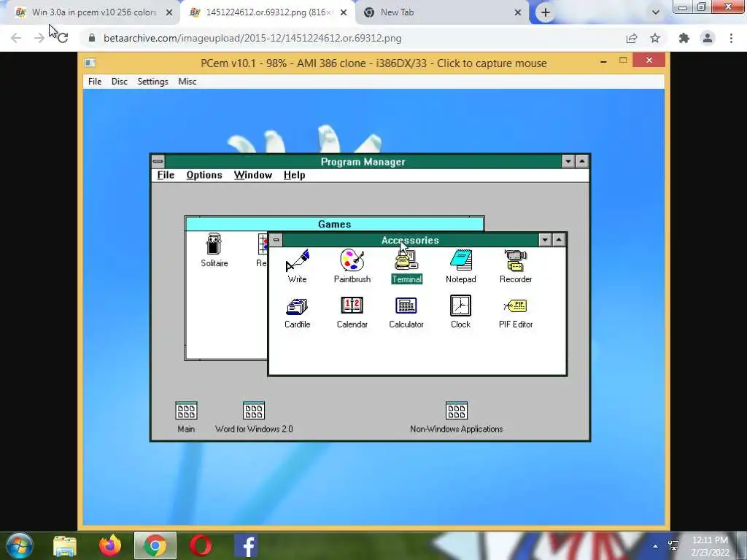The height and width of the screenshot is (560, 747).
Task: Open Non-Windows Applications group icon
Action: pos(457,417)
